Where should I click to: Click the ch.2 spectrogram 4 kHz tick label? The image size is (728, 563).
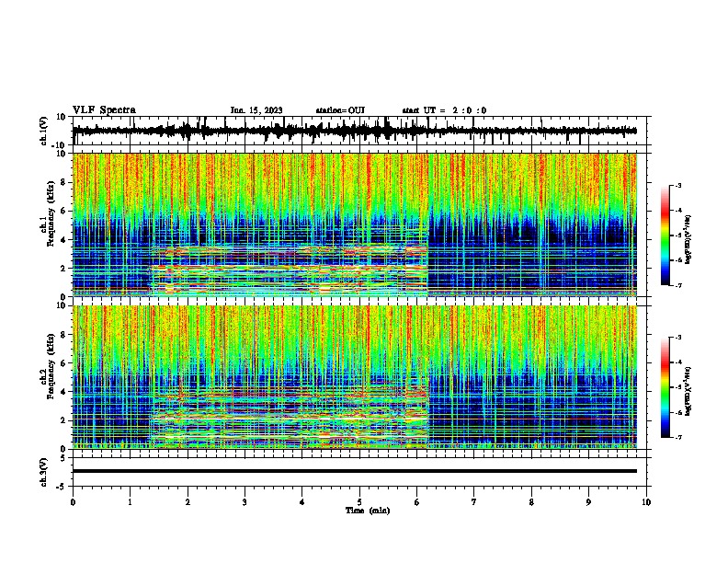64,392
